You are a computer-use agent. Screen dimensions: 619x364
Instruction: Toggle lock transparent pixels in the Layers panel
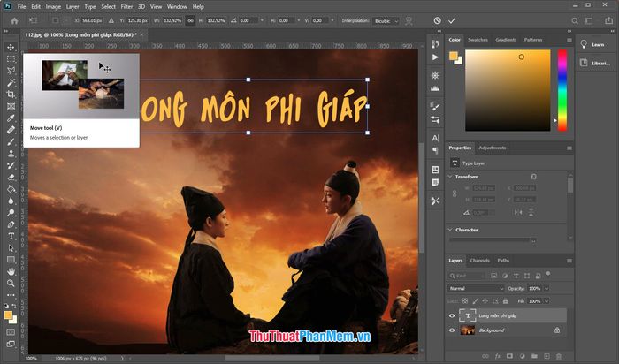[x=465, y=301]
